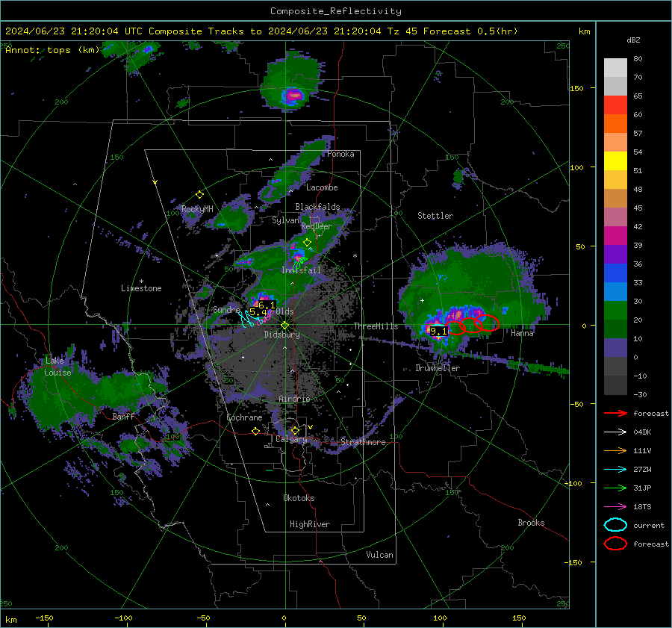Click the 5.4 storm top annotation
This screenshot has width=672, height=628.
click(258, 312)
